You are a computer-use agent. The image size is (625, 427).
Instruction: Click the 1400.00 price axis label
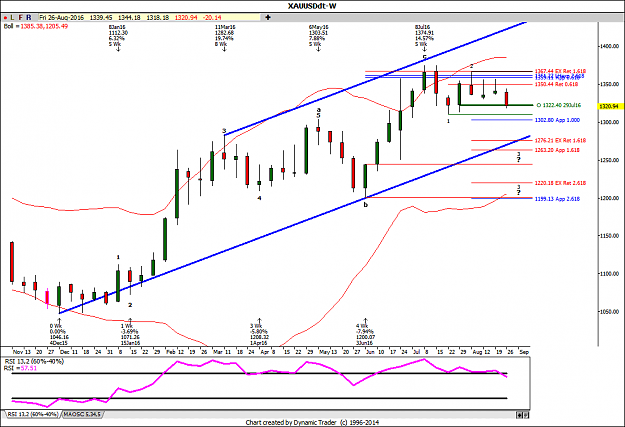610,46
